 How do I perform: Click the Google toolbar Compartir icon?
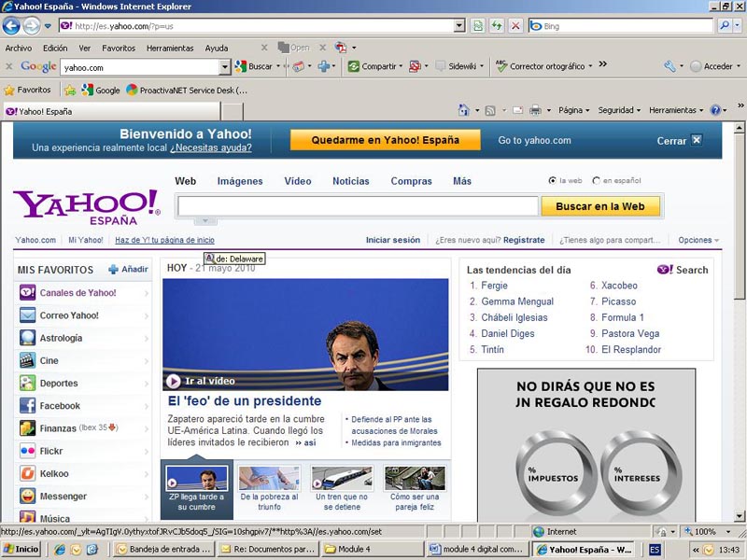[x=354, y=66]
